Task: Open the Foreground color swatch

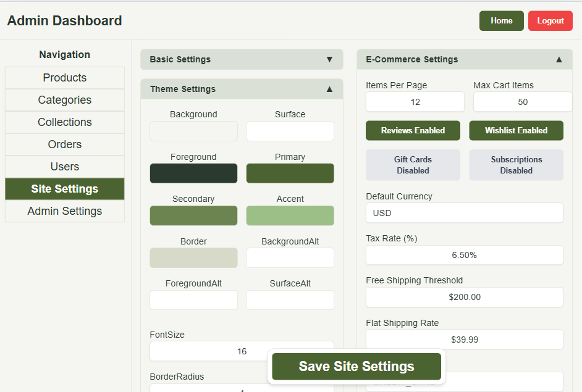Action: pyautogui.click(x=193, y=173)
